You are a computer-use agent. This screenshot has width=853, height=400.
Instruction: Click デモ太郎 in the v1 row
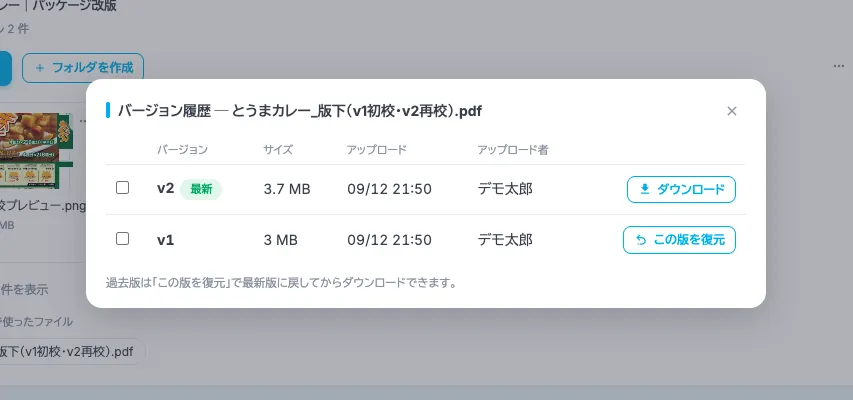tap(505, 240)
